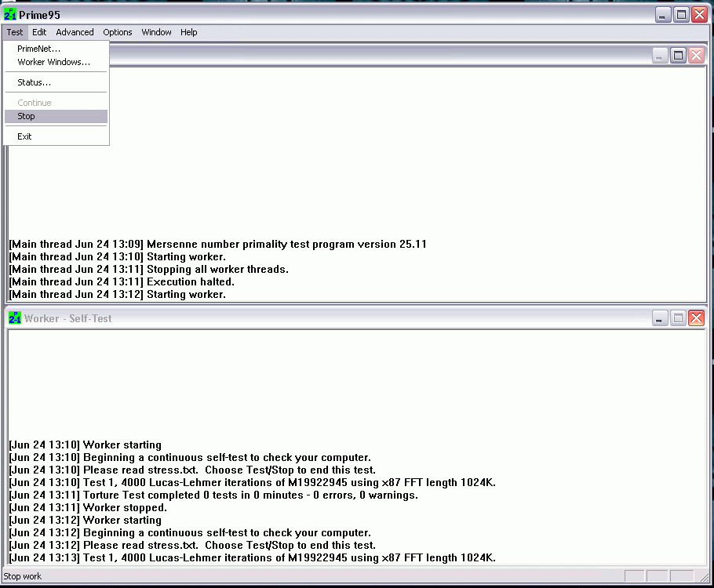Open the Window menu

(x=156, y=32)
